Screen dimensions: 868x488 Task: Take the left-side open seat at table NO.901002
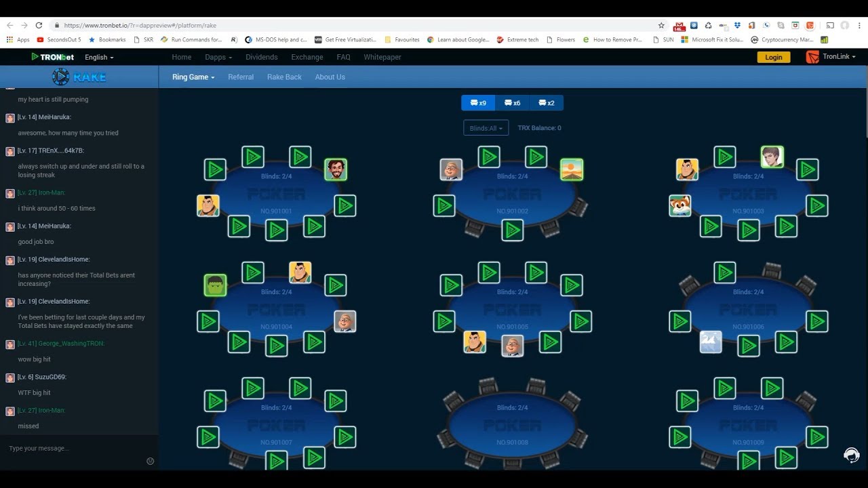(x=444, y=205)
